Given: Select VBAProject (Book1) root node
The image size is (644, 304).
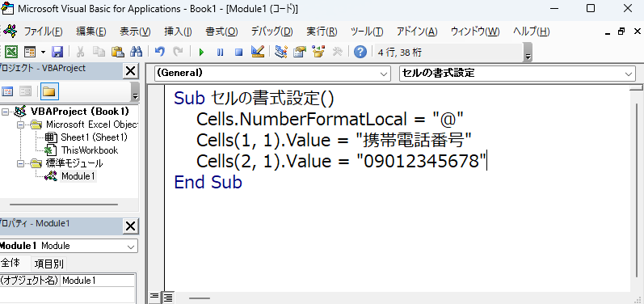Looking at the screenshot, I should coord(80,112).
